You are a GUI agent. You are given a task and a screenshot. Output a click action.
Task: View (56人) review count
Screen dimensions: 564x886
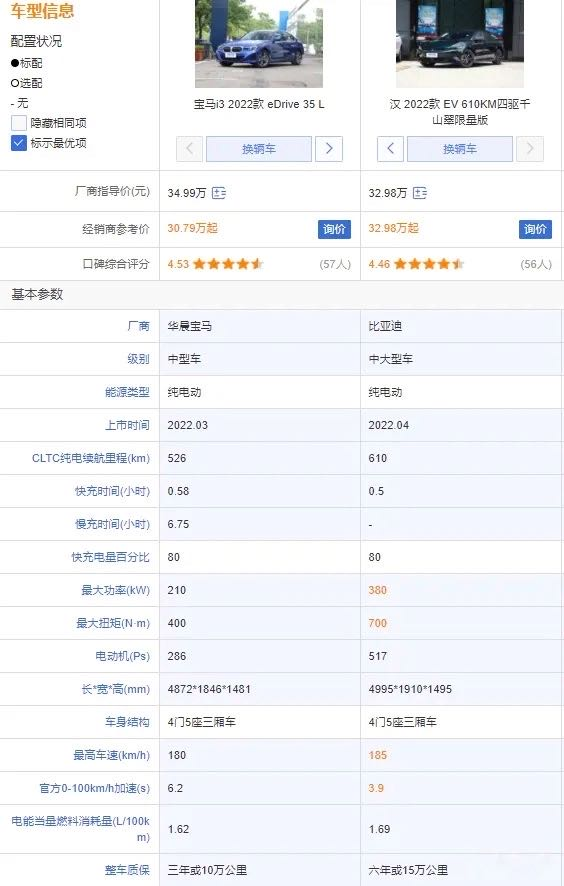click(536, 264)
